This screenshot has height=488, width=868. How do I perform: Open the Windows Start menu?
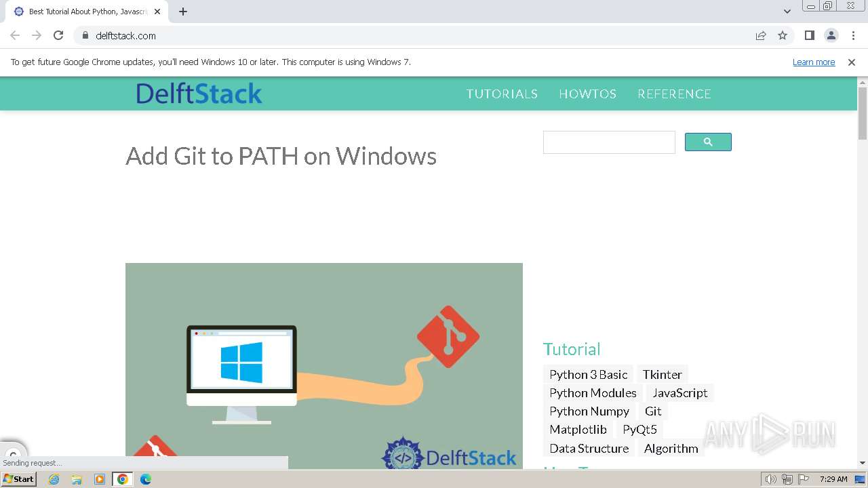19,479
